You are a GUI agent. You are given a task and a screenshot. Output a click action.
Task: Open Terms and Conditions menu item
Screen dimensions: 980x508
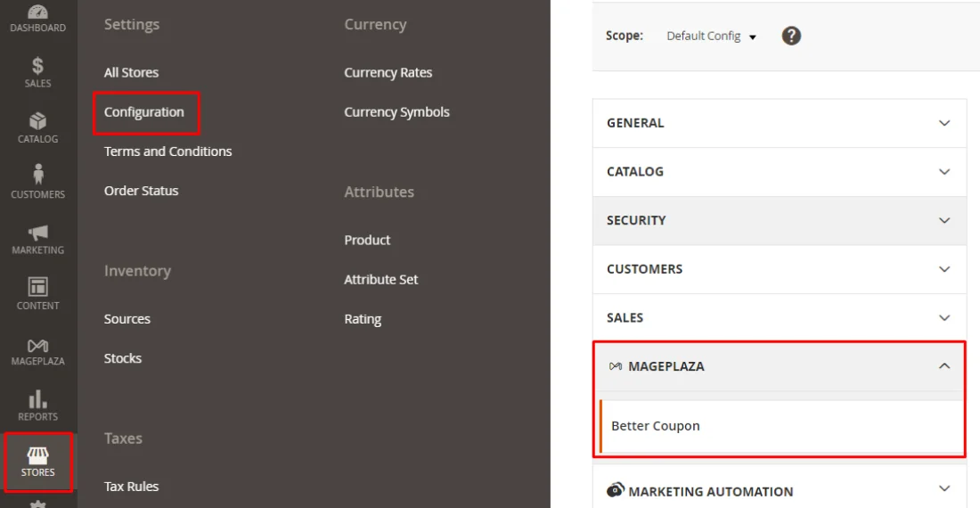coord(167,152)
